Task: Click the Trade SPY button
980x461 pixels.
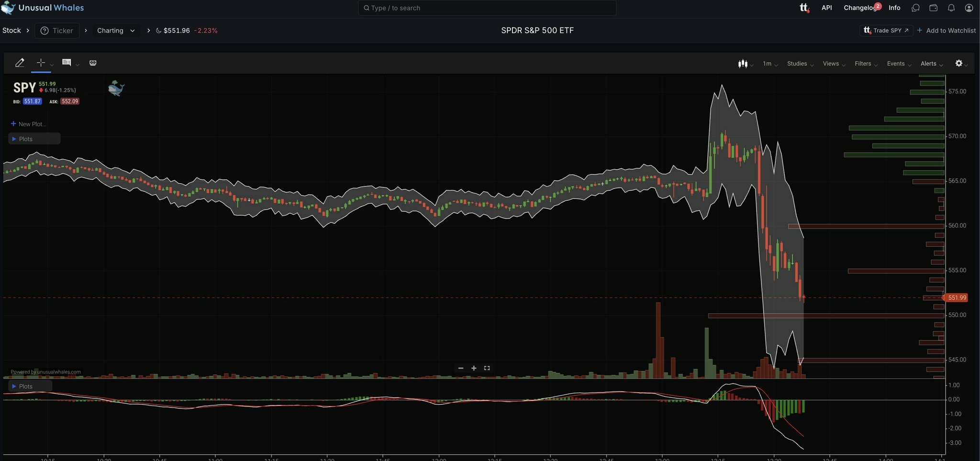Action: (x=886, y=31)
